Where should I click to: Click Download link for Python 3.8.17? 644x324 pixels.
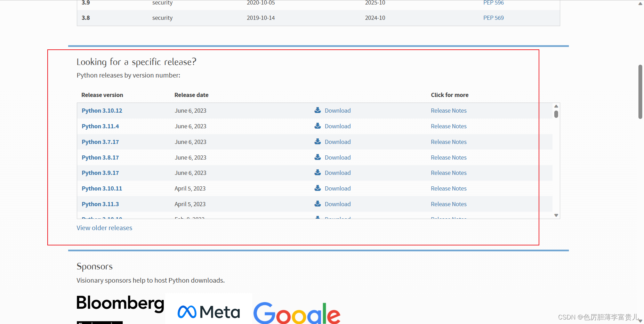[338, 157]
